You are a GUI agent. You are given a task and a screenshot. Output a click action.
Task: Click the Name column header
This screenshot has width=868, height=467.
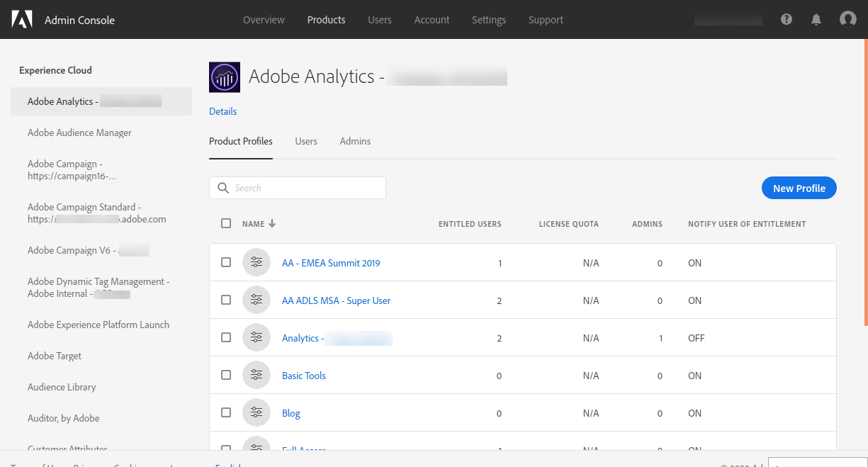coord(253,224)
